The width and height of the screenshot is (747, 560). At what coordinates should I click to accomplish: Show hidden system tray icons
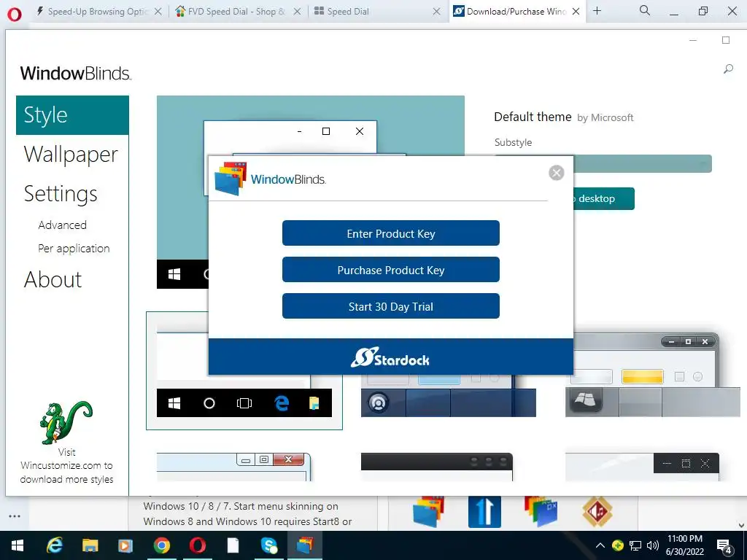pos(600,545)
